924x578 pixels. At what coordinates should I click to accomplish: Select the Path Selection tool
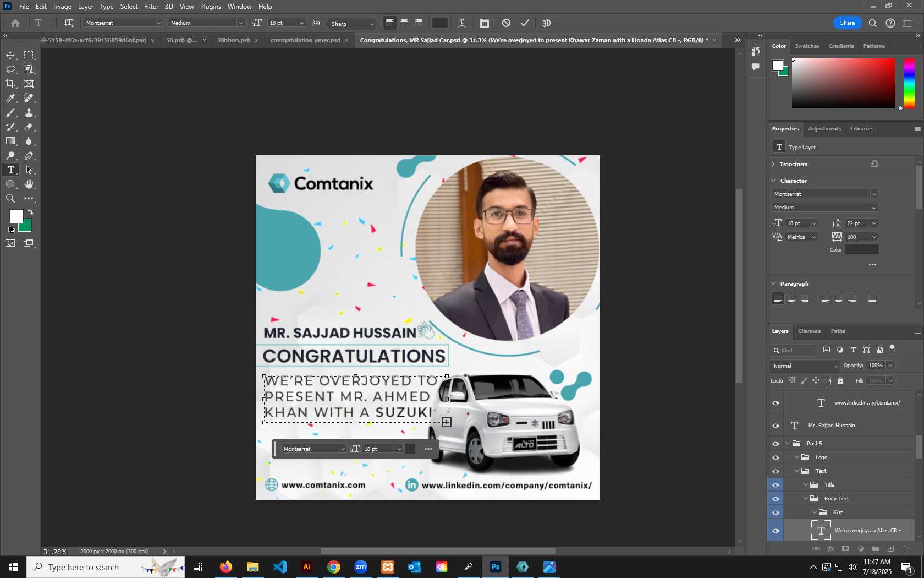(x=29, y=170)
